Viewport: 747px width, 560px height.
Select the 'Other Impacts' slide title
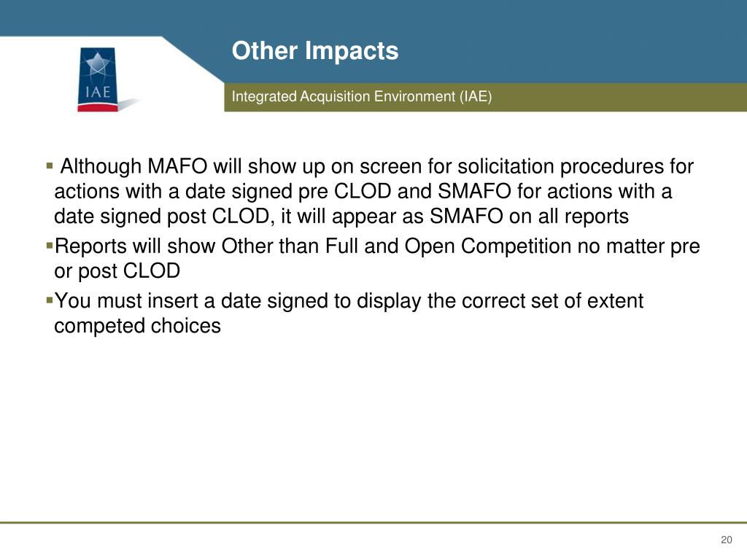coord(315,50)
